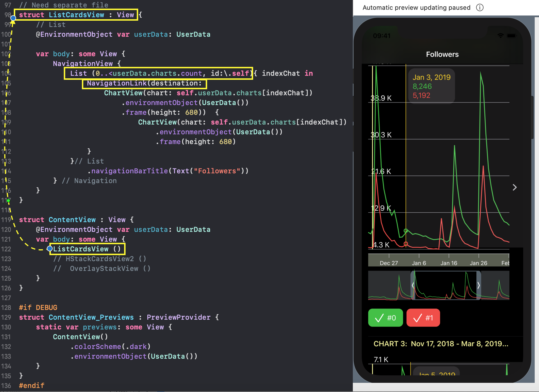Click the Dec 27 axis label

click(389, 263)
